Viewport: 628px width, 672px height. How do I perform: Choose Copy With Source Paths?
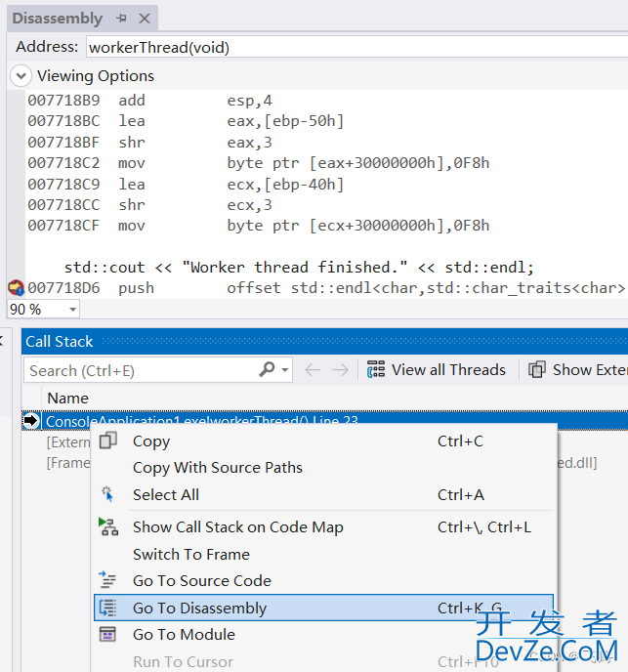coord(323,468)
